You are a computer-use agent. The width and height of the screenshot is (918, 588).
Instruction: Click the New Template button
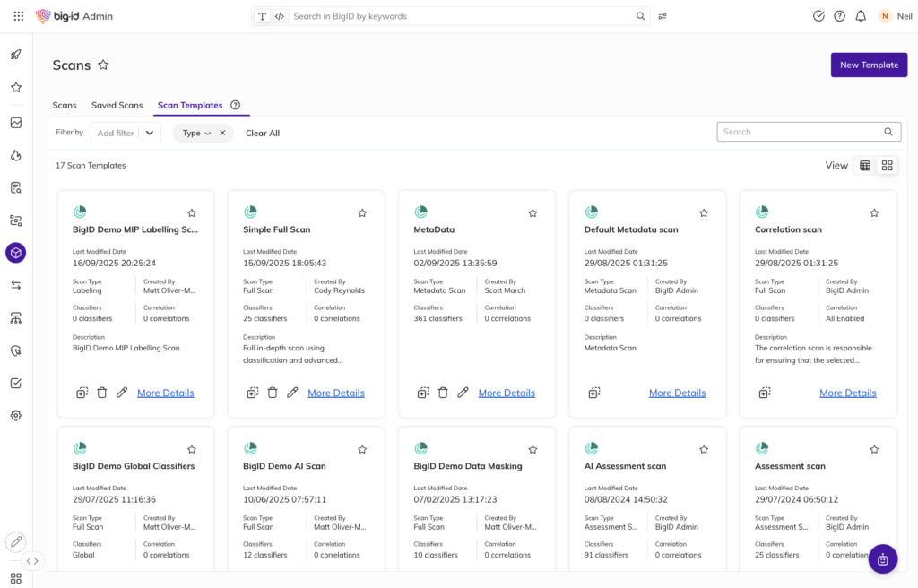point(869,65)
